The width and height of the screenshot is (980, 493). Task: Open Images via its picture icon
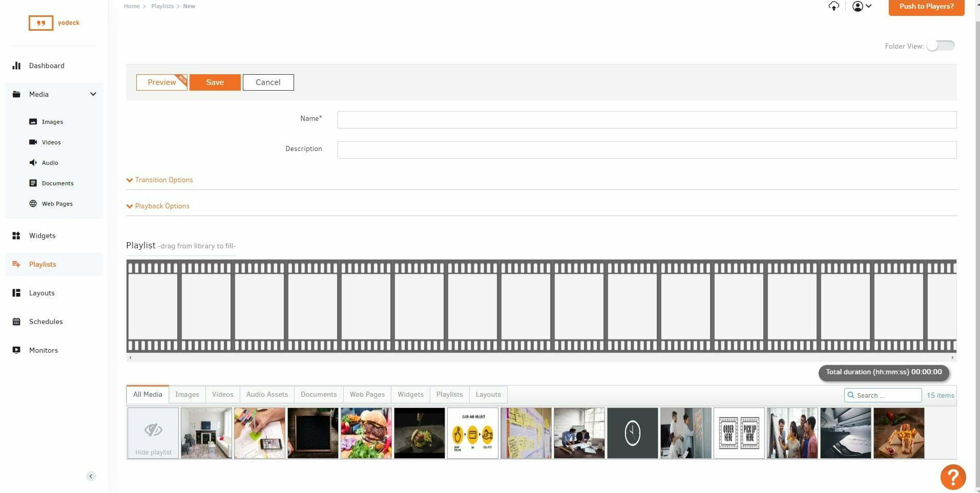point(33,122)
